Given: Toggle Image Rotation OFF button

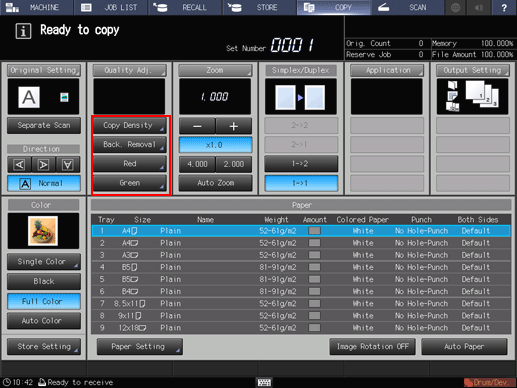Looking at the screenshot, I should click(x=372, y=347).
